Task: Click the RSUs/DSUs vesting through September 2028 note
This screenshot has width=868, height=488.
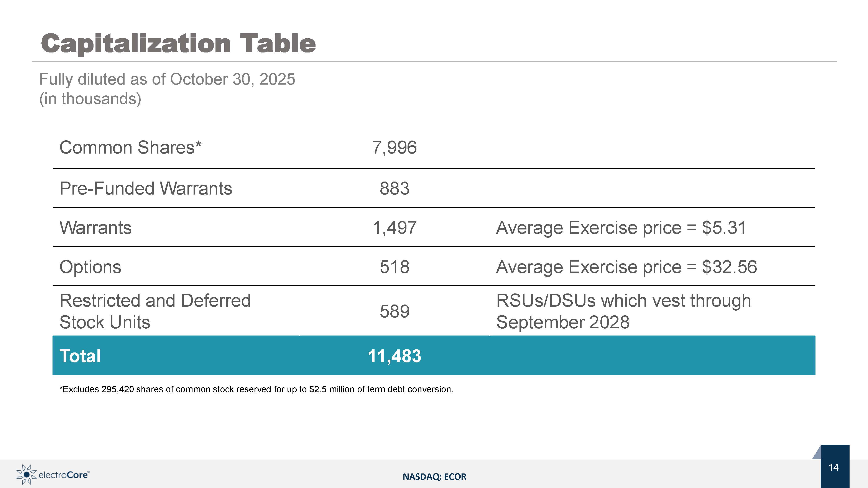Action: (623, 311)
